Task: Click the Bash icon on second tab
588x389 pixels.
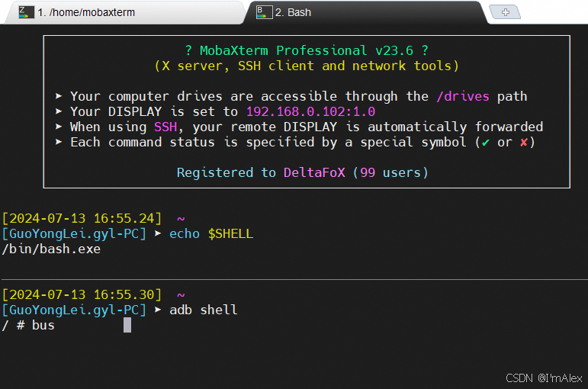Action: [264, 12]
